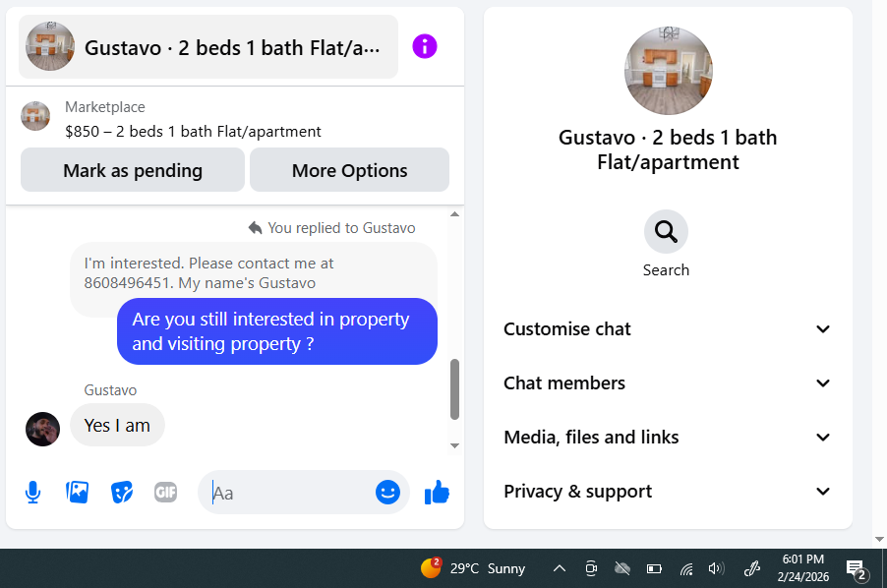The width and height of the screenshot is (887, 588).
Task: Click the chat scrollbar down arrow
Action: click(x=454, y=445)
